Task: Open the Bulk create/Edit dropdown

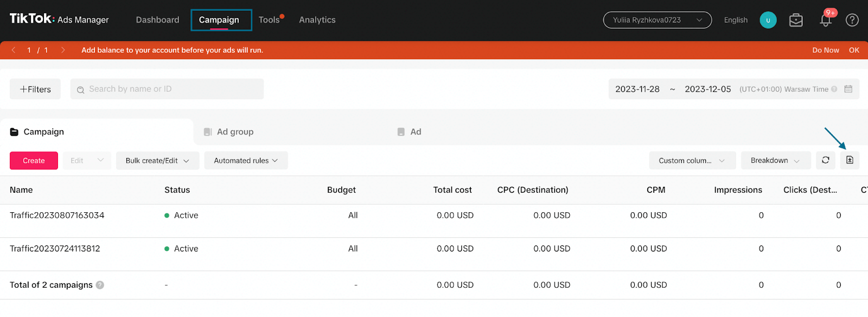Action: [x=157, y=161]
